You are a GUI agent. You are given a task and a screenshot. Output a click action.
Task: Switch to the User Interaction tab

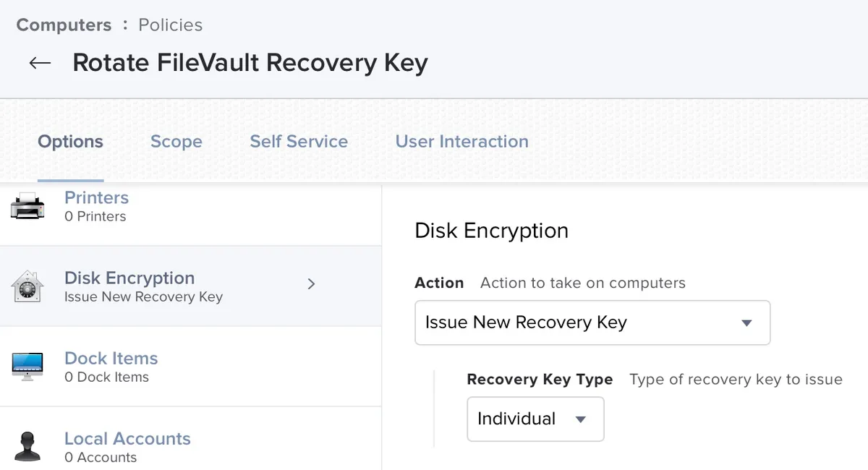(x=461, y=142)
